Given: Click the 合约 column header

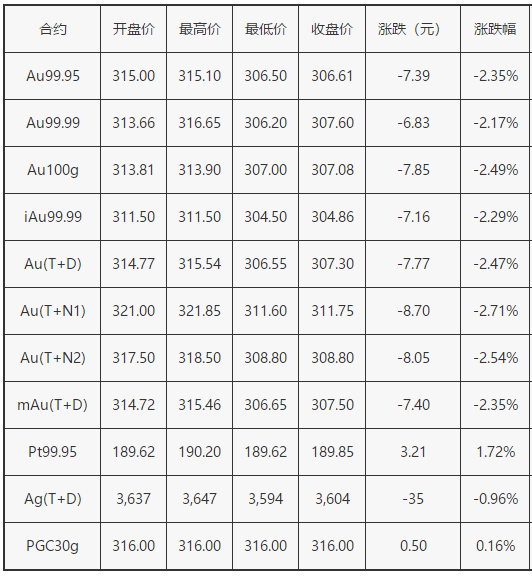Looking at the screenshot, I should pos(52,29).
